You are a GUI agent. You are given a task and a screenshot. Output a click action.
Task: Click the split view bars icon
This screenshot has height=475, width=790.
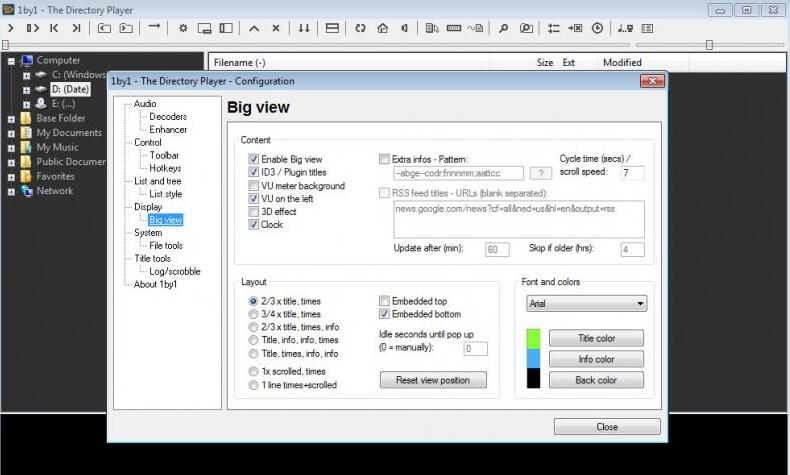pos(333,28)
